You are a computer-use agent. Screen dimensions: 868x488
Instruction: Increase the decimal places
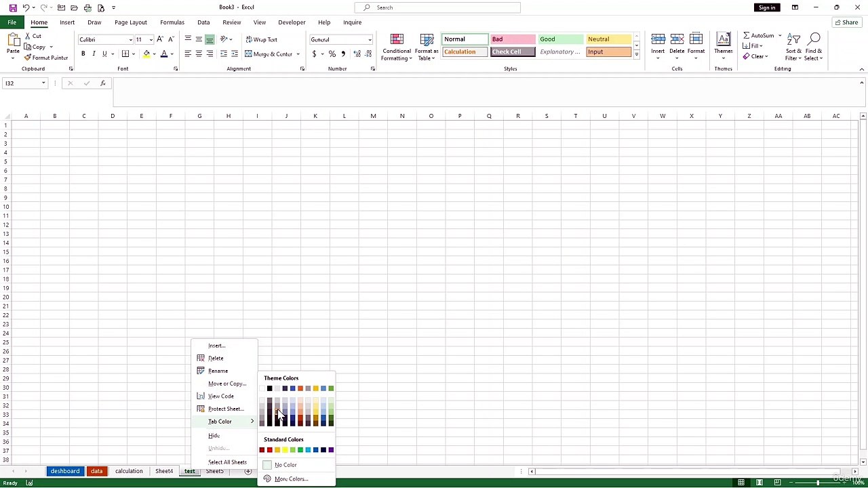[x=357, y=54]
